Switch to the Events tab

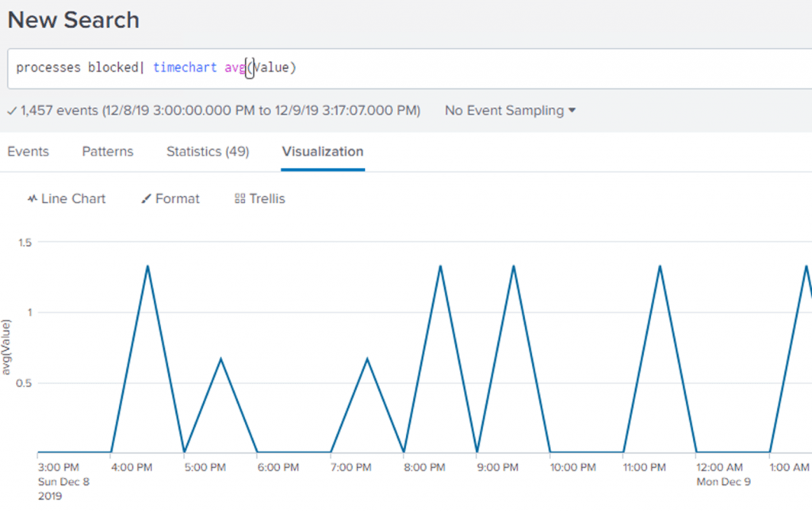click(x=28, y=152)
